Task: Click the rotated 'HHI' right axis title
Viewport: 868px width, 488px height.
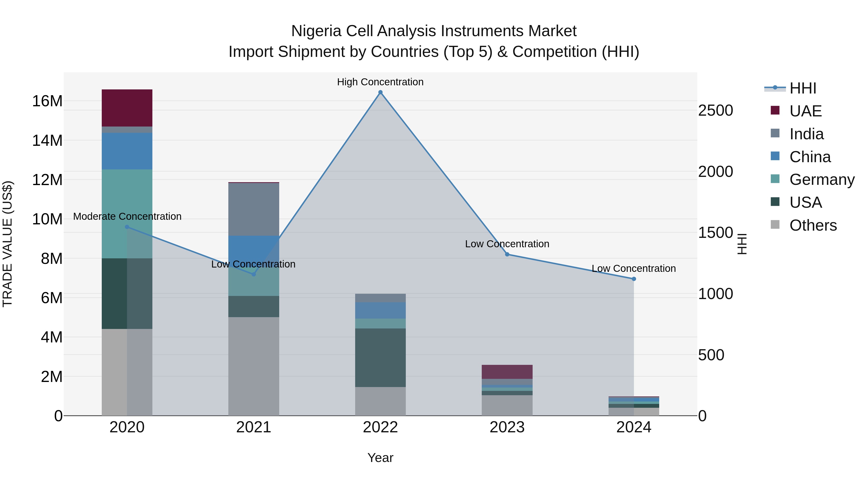Action: (x=742, y=244)
